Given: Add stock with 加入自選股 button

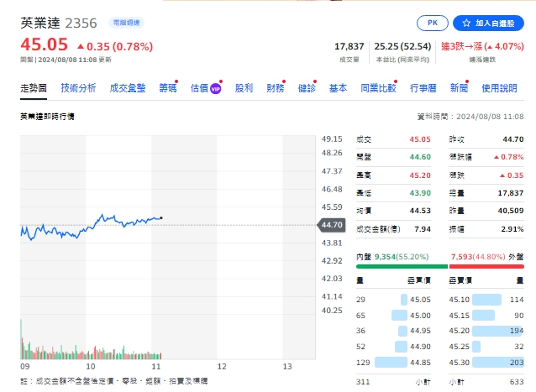Looking at the screenshot, I should tap(488, 23).
